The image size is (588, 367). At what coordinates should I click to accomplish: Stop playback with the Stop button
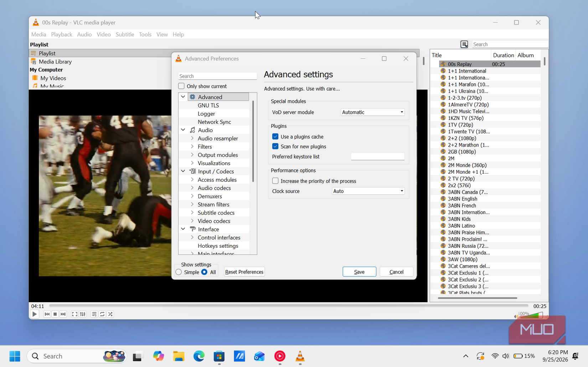click(x=55, y=314)
